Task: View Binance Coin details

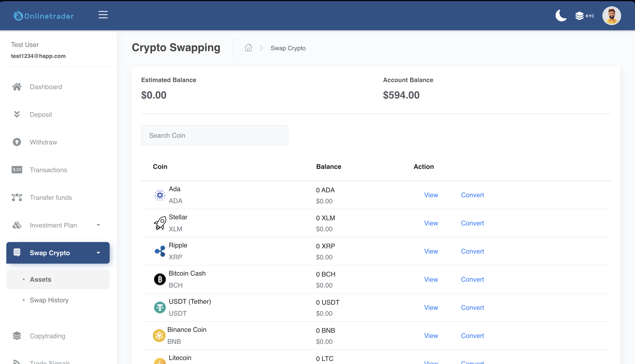Action: 431,335
